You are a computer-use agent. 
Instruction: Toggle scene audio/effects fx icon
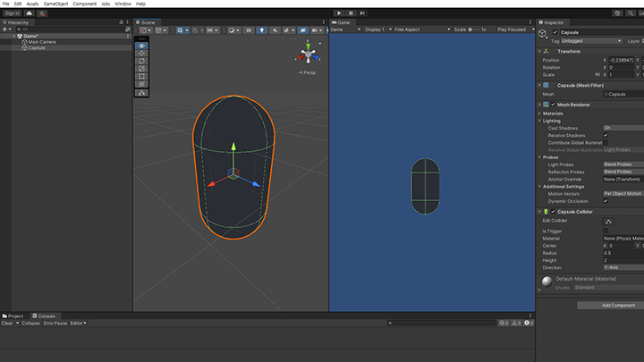[x=286, y=30]
